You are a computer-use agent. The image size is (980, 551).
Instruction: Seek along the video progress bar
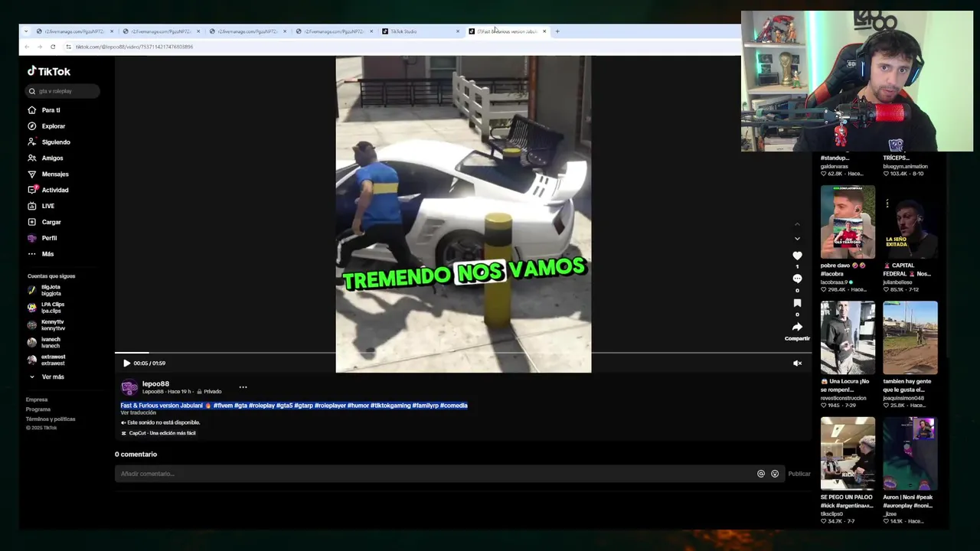tap(463, 354)
